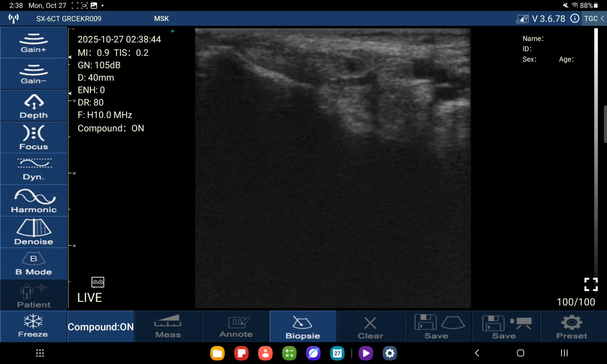Open the Meas measurement tools

168,326
